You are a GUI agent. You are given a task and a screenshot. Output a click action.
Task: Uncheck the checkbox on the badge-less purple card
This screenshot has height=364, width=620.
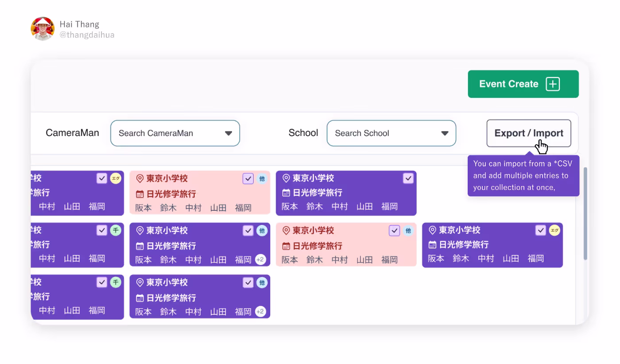(408, 178)
